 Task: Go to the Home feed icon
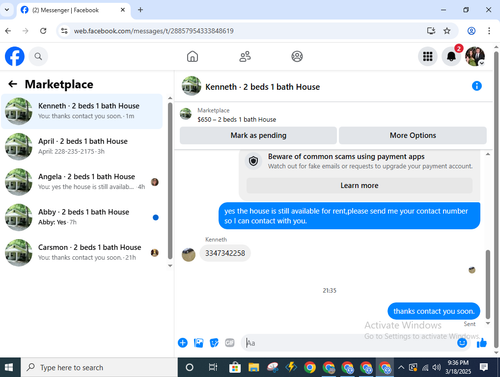coord(192,56)
